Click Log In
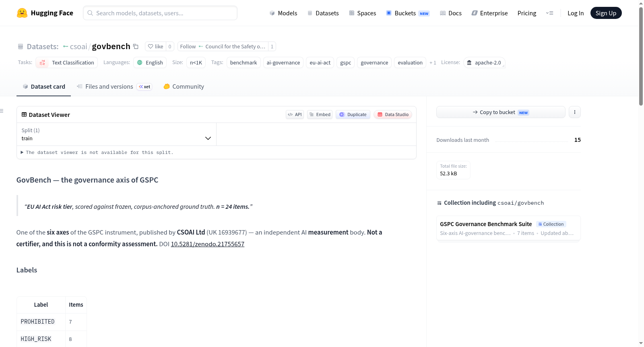Viewport: 644px width, 347px height. pos(576,13)
